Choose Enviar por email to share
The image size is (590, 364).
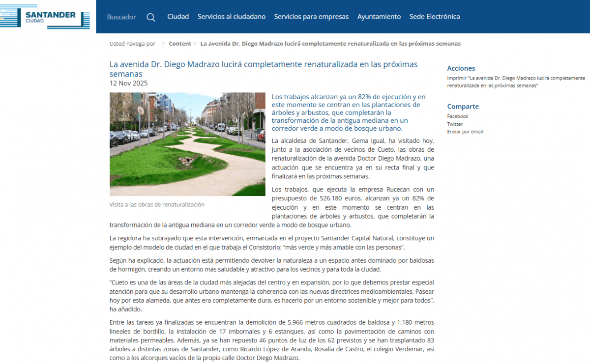coord(465,132)
